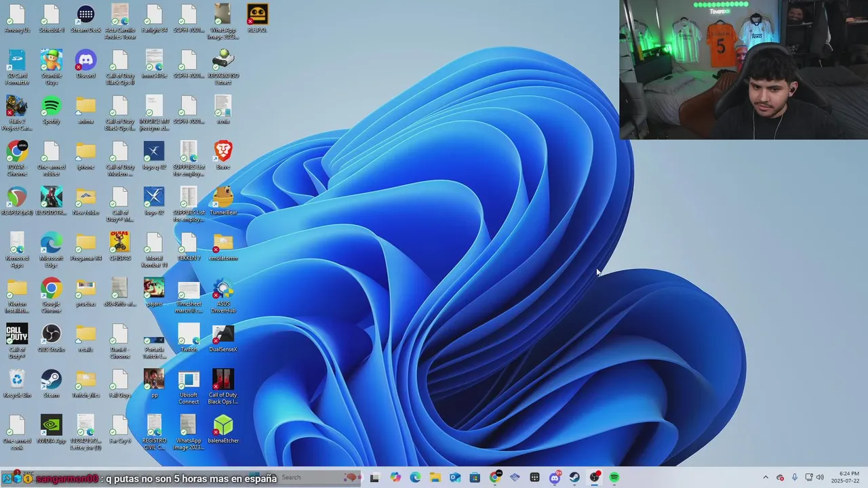The height and width of the screenshot is (488, 868).
Task: Open the Stream Deck desktop shortcut
Action: click(x=85, y=18)
